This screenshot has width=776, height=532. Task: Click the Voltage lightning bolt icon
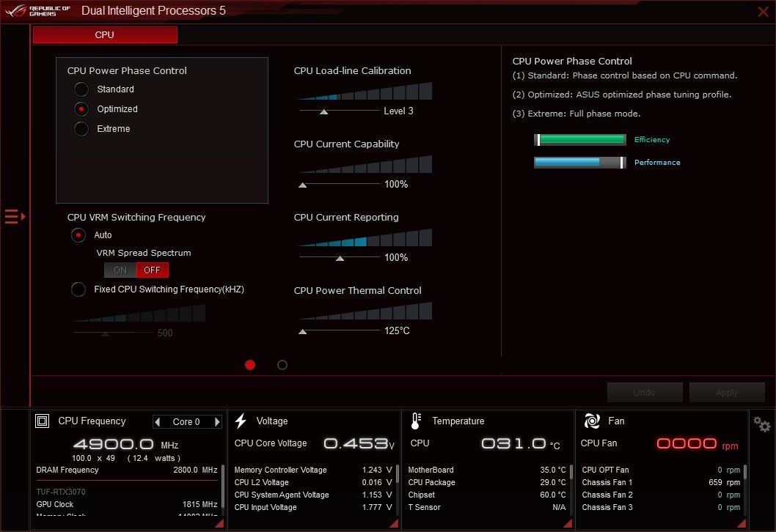pos(241,421)
